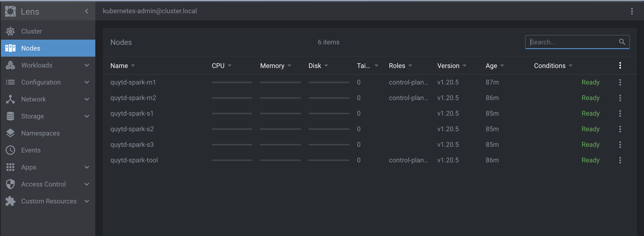
Task: Sort by Taints column header
Action: (x=368, y=66)
